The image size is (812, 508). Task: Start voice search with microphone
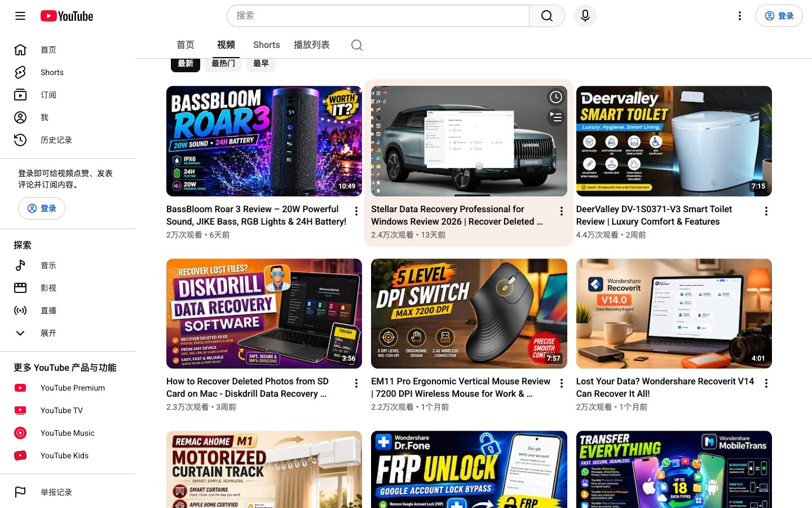[585, 16]
